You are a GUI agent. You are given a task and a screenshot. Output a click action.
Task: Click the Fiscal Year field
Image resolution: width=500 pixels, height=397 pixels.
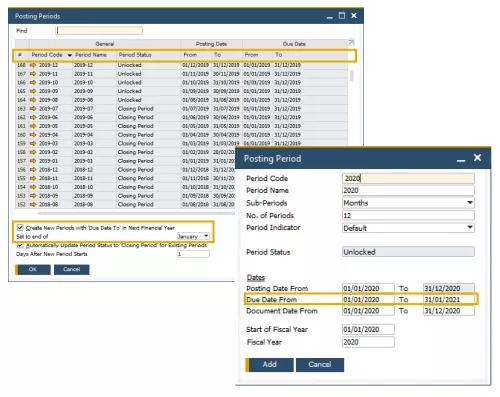click(x=368, y=342)
